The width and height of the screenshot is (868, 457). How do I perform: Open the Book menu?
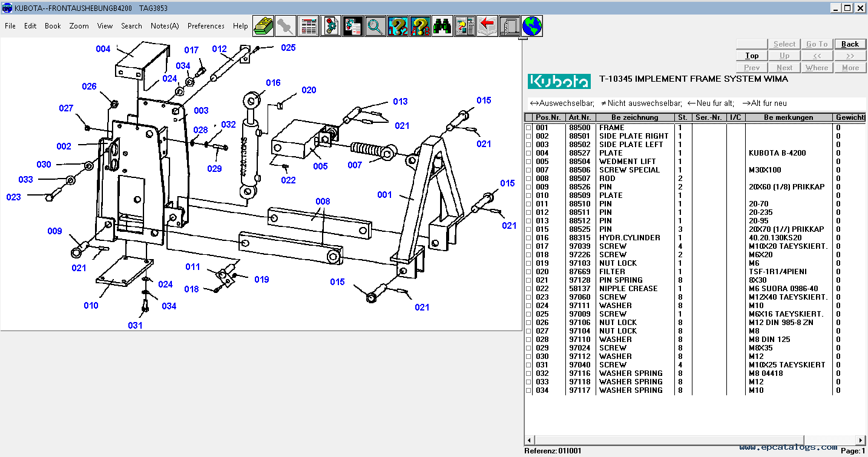[53, 26]
